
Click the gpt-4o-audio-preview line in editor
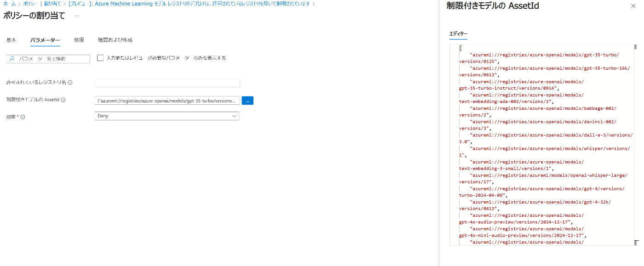pyautogui.click(x=516, y=221)
